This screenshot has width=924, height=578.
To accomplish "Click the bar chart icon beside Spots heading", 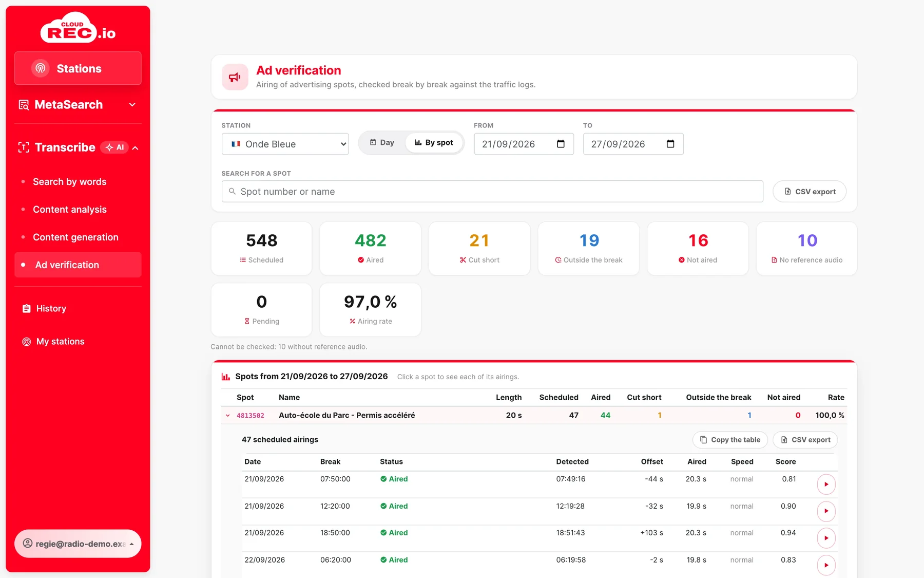I will tap(225, 377).
